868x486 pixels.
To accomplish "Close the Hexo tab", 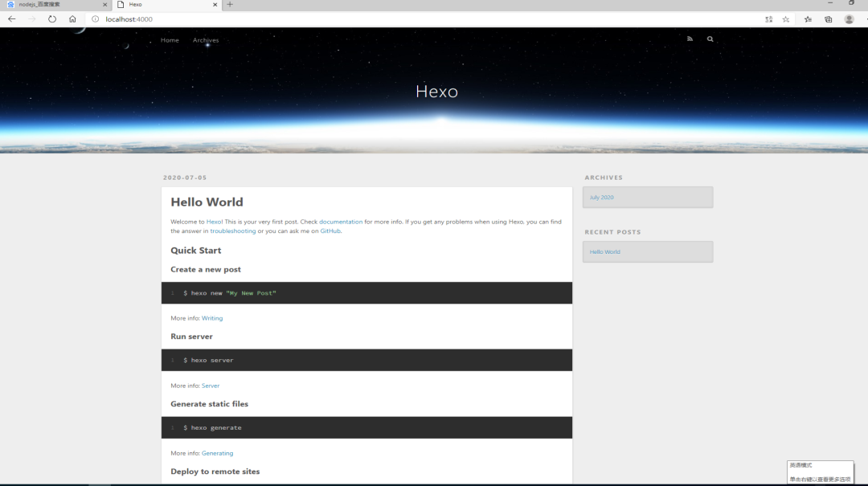I will (x=215, y=5).
